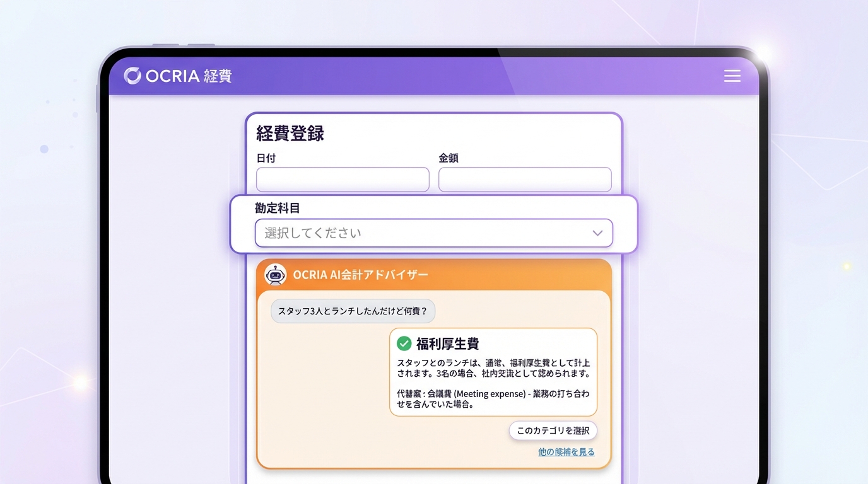
Task: Open the 勘定科目 selection dropdown
Action: click(x=433, y=233)
